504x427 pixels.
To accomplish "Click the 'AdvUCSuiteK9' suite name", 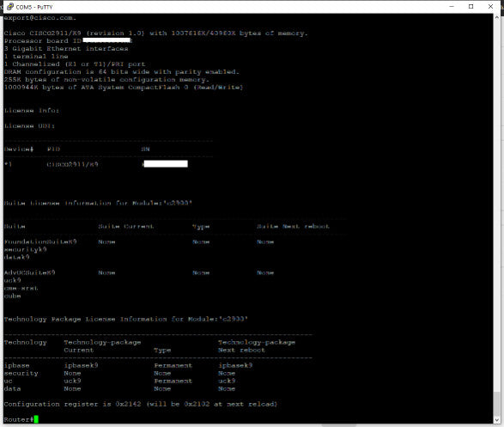I will tap(29, 272).
